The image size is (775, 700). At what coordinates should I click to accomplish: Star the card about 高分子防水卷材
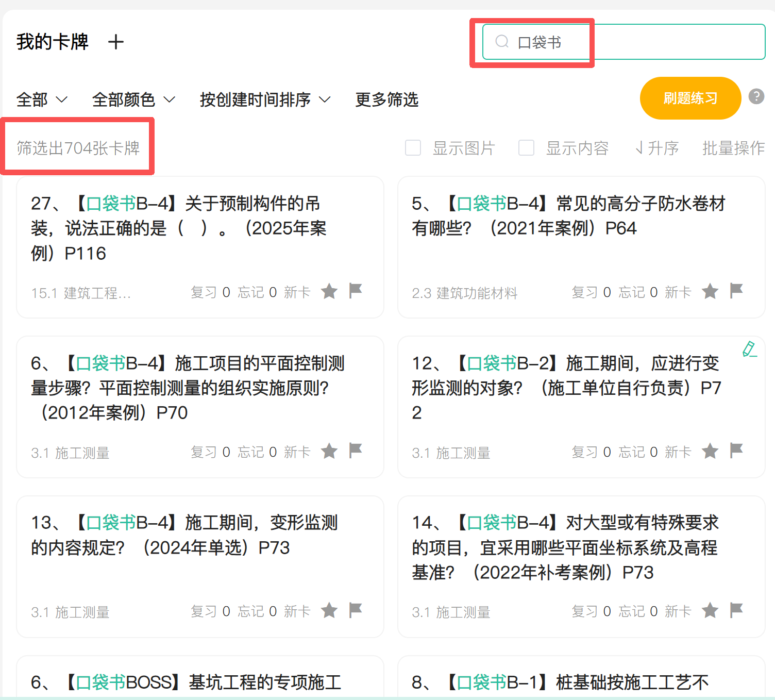710,291
